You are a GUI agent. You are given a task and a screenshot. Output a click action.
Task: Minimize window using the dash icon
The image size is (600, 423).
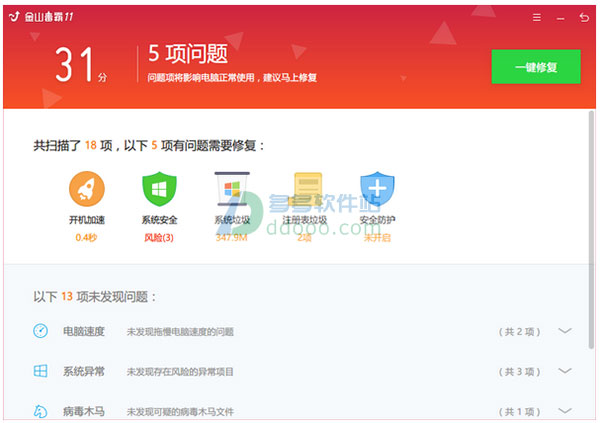click(561, 18)
